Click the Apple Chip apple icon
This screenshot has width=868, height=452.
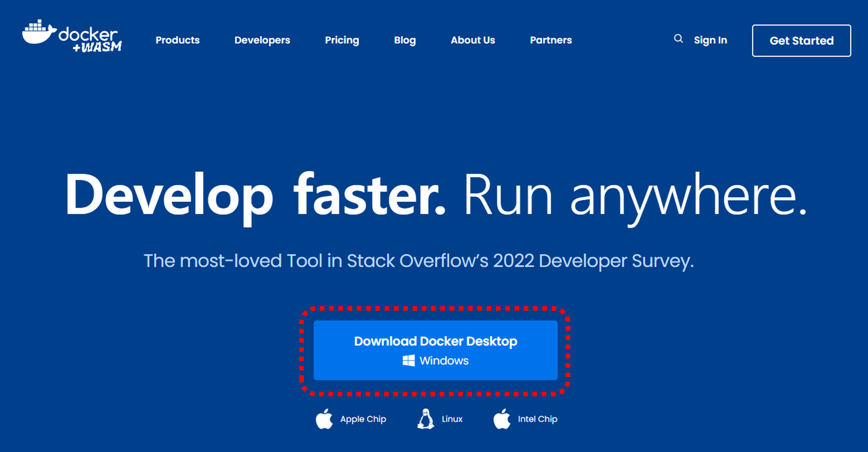(x=324, y=419)
